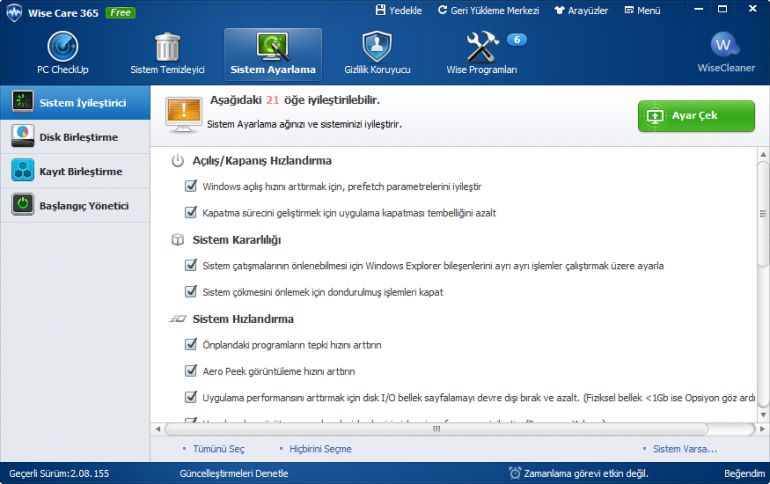Open the Arayüzler skins menu
Screen dimensions: 770x484
tap(581, 10)
